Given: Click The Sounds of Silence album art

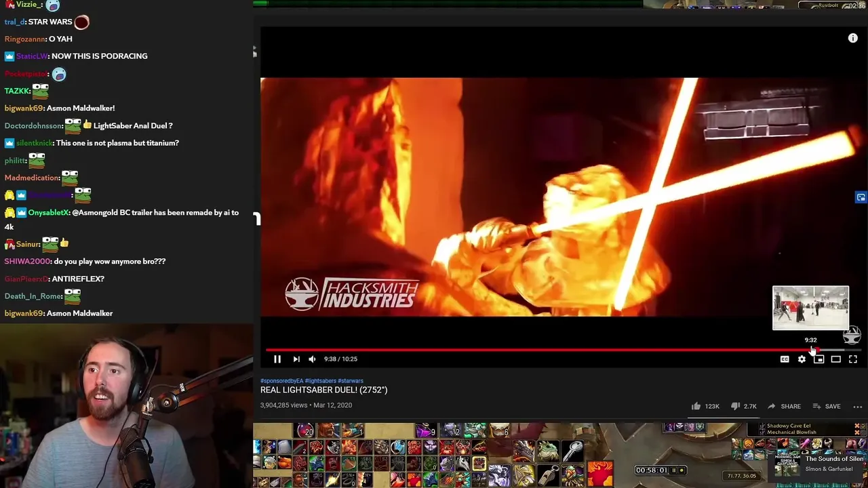Looking at the screenshot, I should pos(787,464).
